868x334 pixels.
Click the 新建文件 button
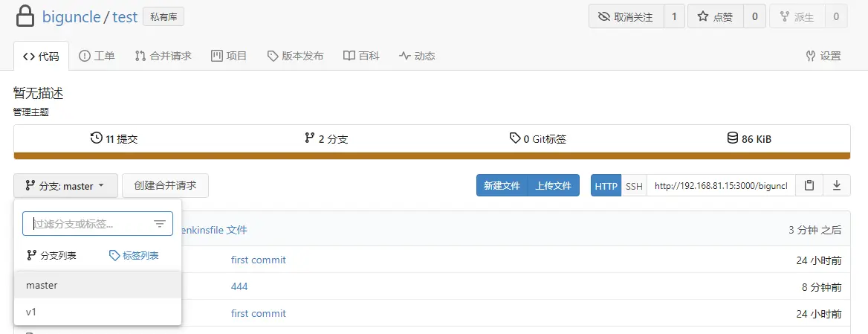pyautogui.click(x=502, y=186)
